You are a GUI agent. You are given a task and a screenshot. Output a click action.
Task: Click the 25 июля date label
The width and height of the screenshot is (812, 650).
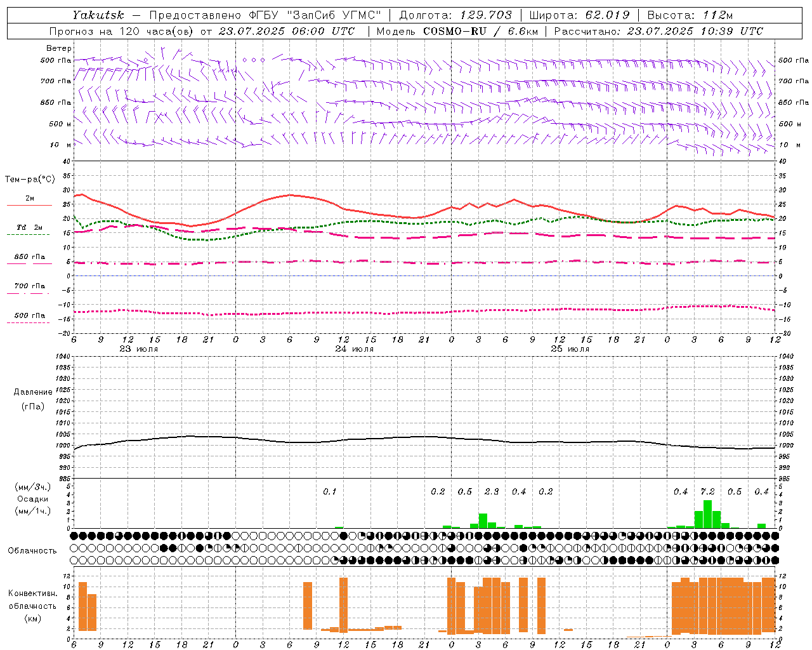[570, 349]
